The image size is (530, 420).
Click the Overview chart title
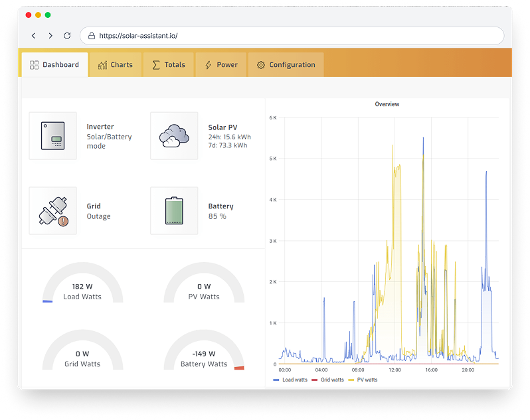click(x=387, y=104)
